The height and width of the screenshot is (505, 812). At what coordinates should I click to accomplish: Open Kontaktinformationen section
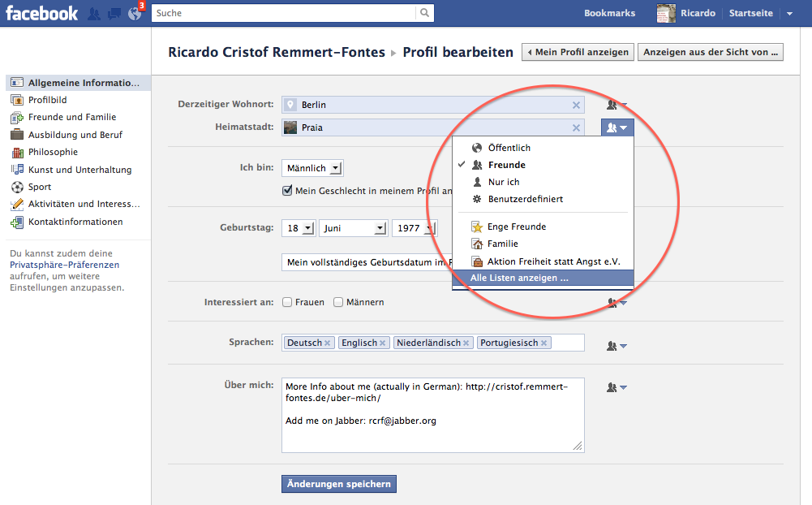click(75, 222)
